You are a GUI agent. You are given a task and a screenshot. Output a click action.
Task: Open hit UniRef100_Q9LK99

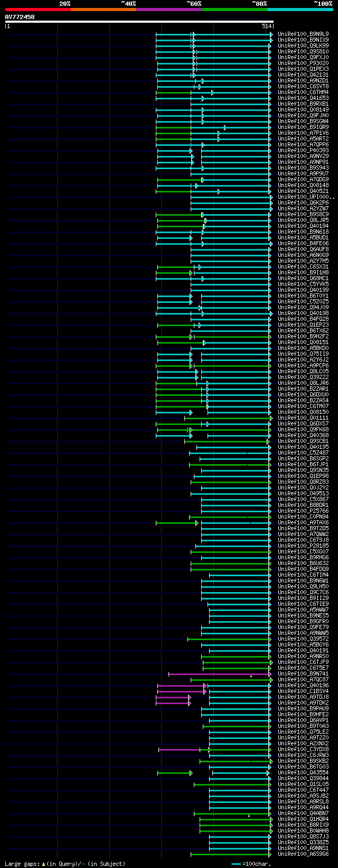[303, 45]
